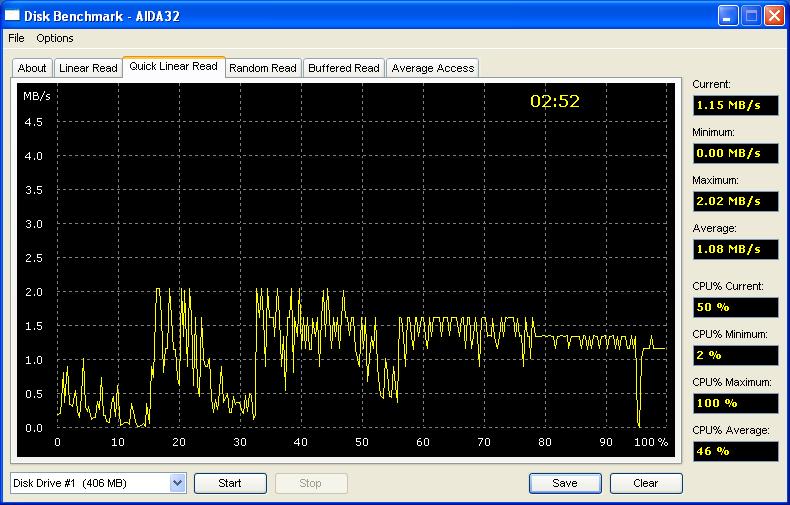Click the MB/s axis label on graph
790x505 pixels.
(x=37, y=96)
